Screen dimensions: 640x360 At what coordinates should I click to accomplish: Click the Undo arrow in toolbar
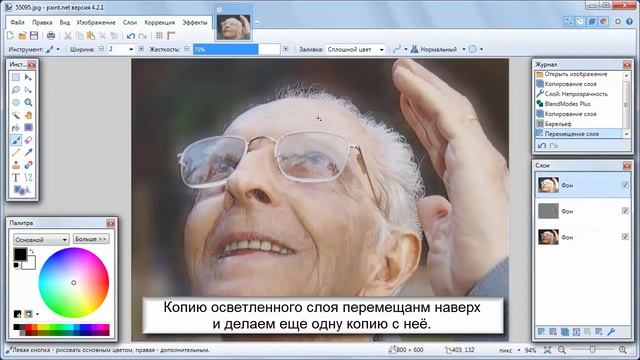[131, 36]
